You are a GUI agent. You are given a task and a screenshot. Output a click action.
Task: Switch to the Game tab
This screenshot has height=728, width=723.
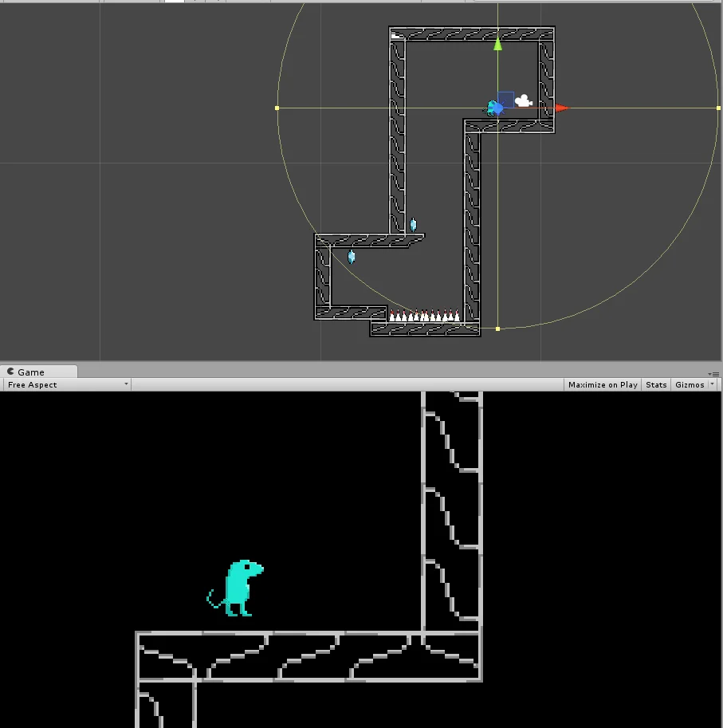pyautogui.click(x=32, y=372)
